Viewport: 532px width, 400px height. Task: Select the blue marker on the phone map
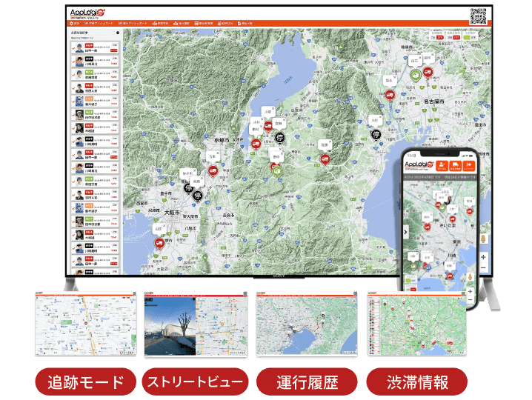pyautogui.click(x=428, y=267)
